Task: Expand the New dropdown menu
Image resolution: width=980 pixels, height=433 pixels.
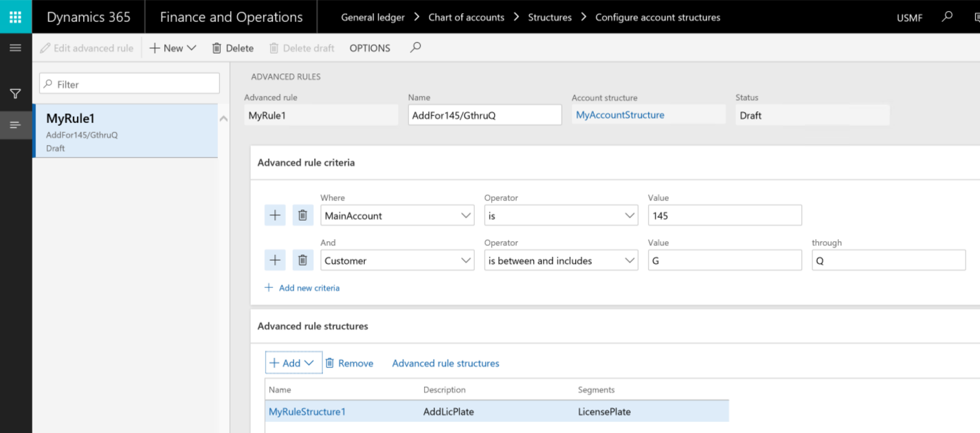Action: (173, 48)
